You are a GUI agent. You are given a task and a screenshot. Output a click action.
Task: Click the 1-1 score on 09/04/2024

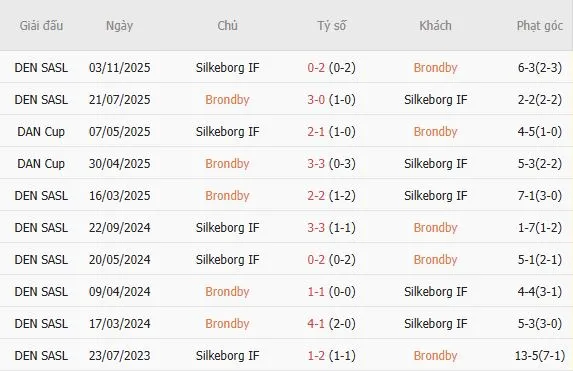tap(316, 292)
